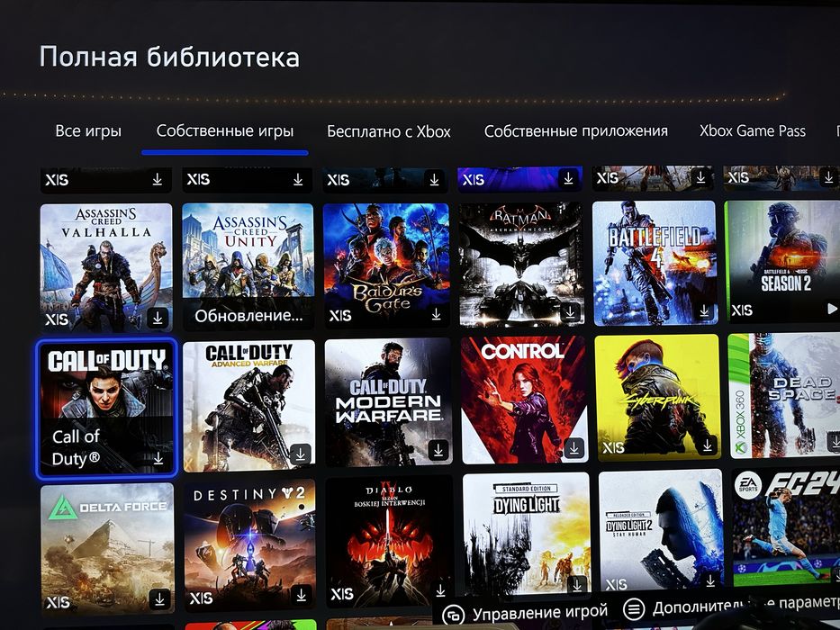This screenshot has width=840, height=630.
Task: Click the EA Sports logo on FC24
Action: [x=748, y=485]
